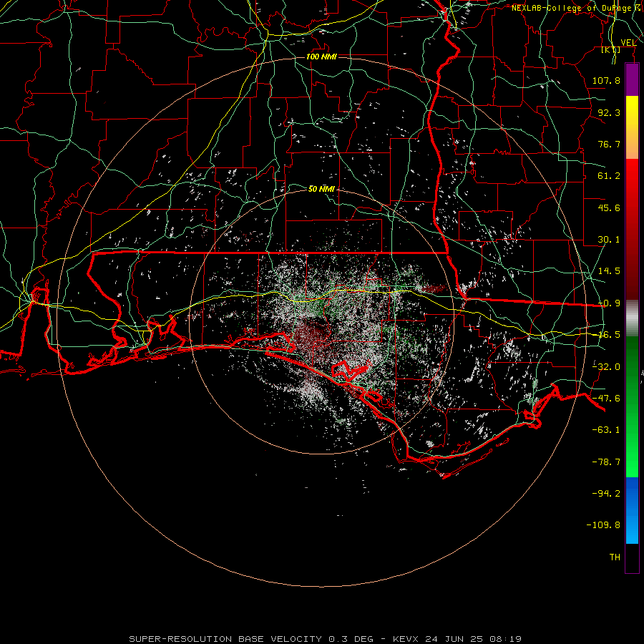Select the -63.1 scale value
644x644 pixels.
tap(606, 430)
